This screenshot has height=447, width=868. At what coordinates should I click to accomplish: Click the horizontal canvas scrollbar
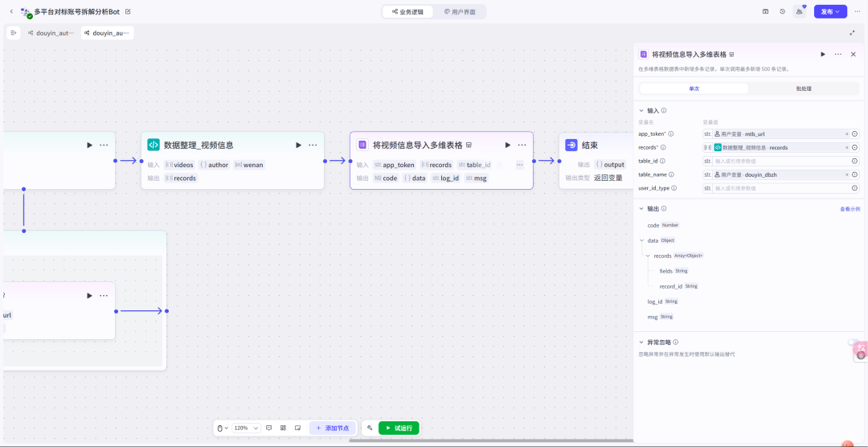(491, 441)
